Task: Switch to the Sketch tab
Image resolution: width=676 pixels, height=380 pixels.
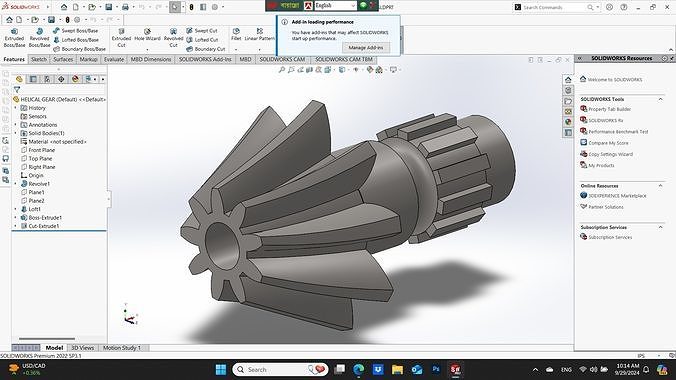Action: [x=39, y=60]
